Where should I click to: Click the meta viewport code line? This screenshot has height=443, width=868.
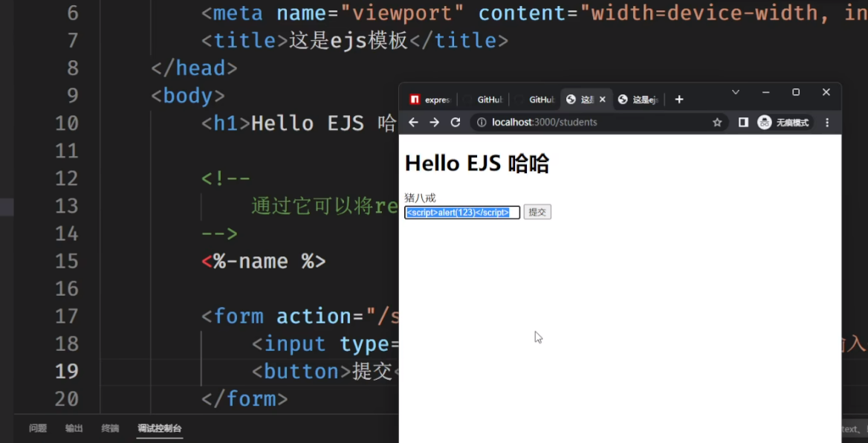point(534,13)
